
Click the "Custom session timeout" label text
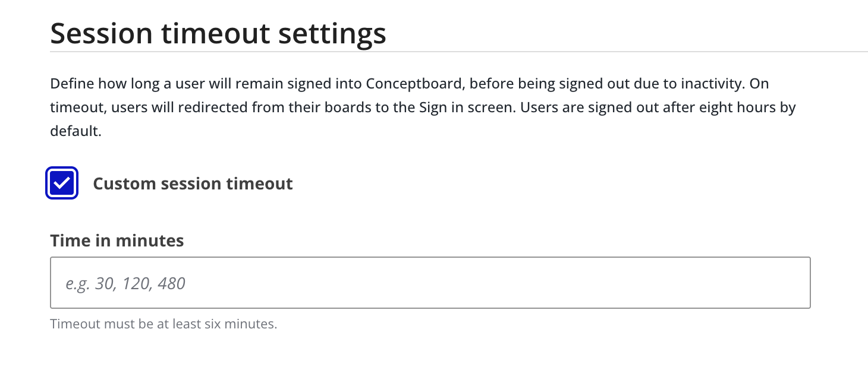(x=193, y=183)
